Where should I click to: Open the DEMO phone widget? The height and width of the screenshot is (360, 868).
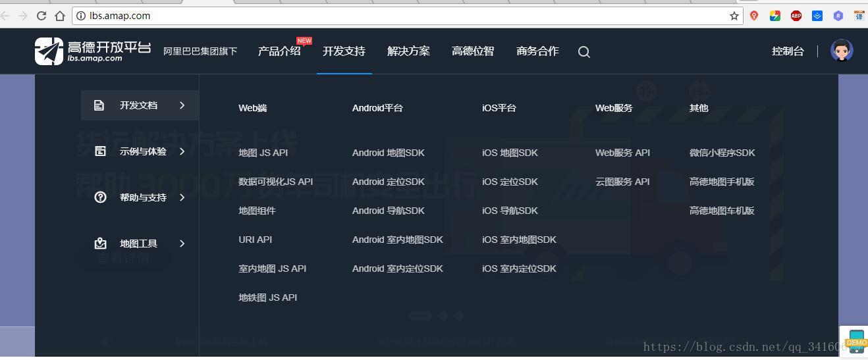coord(856,342)
